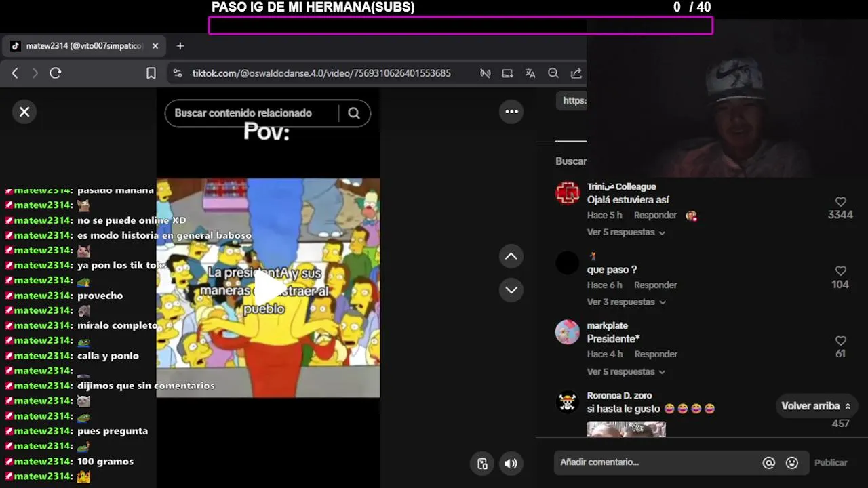Click chat message 'provecho'
Viewport: 868px width, 488px height.
tap(100, 296)
